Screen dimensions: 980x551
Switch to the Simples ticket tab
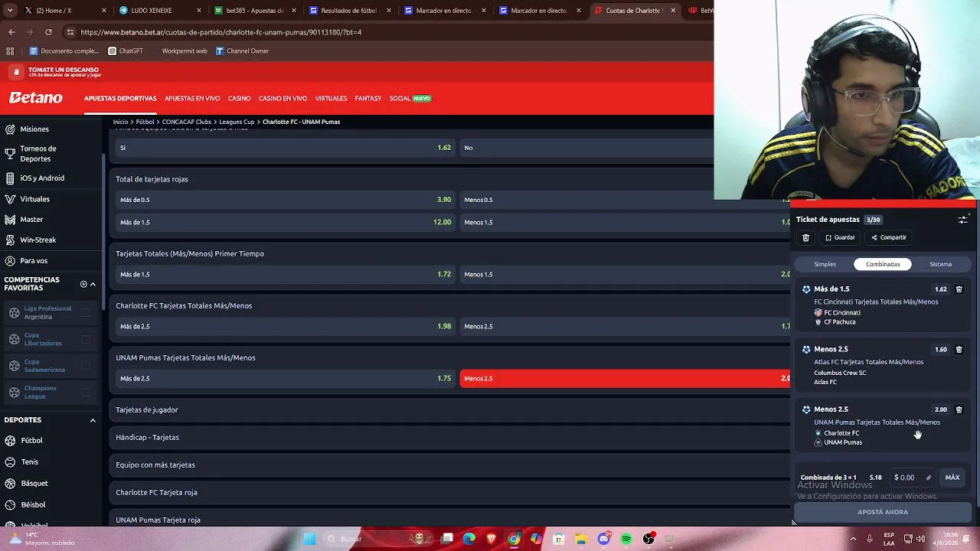pos(825,265)
